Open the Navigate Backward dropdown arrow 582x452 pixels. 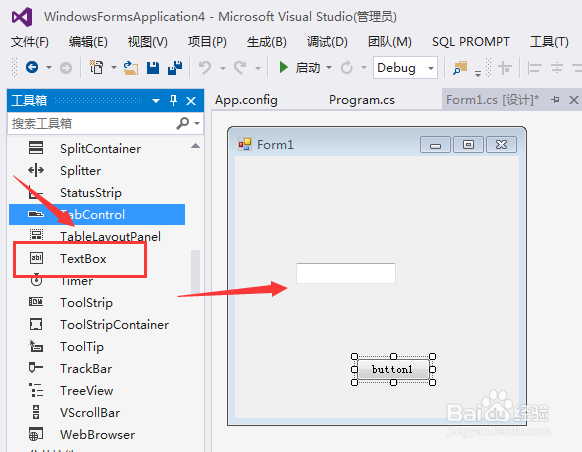pyautogui.click(x=49, y=68)
